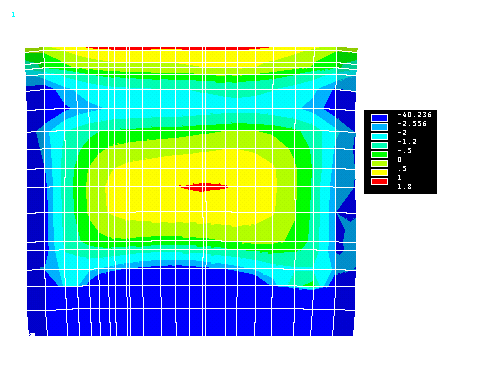The image size is (496, 384).
Task: Select the legend value 1.8
Action: (x=404, y=187)
